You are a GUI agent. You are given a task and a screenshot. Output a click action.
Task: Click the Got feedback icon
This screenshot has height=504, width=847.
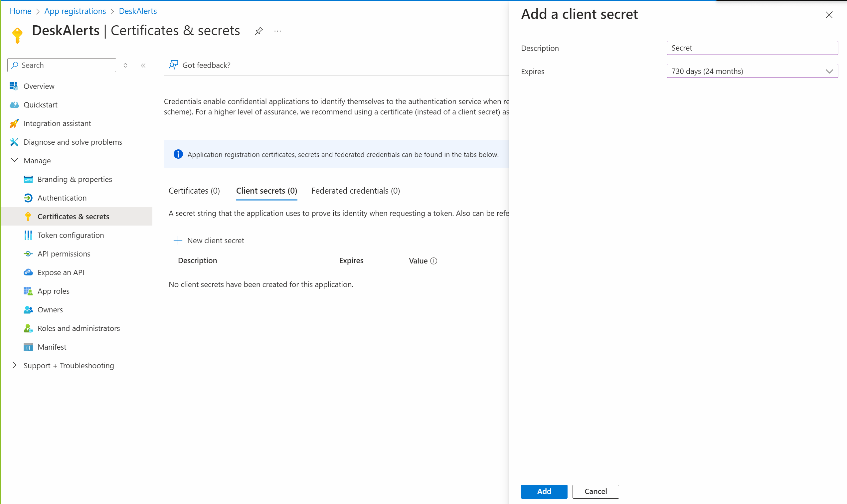pyautogui.click(x=173, y=65)
